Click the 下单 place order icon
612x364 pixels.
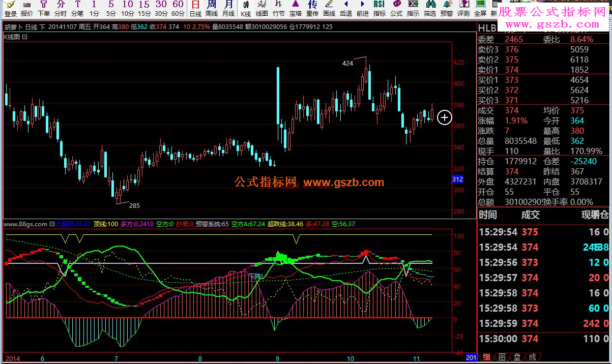click(x=44, y=9)
